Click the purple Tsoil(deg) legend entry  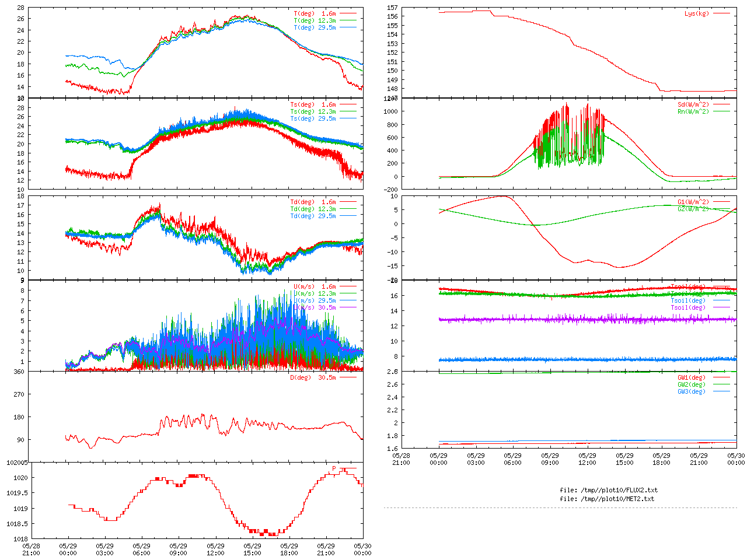(x=687, y=307)
